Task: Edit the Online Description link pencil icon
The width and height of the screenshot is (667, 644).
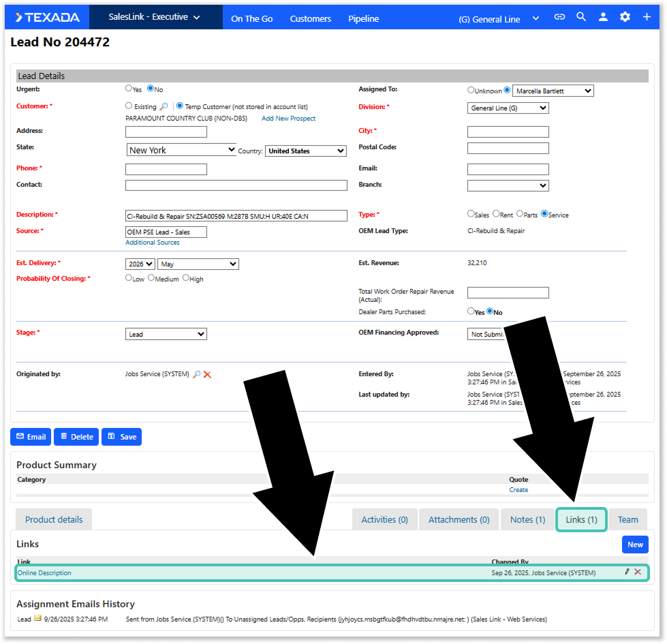Action: coord(627,572)
